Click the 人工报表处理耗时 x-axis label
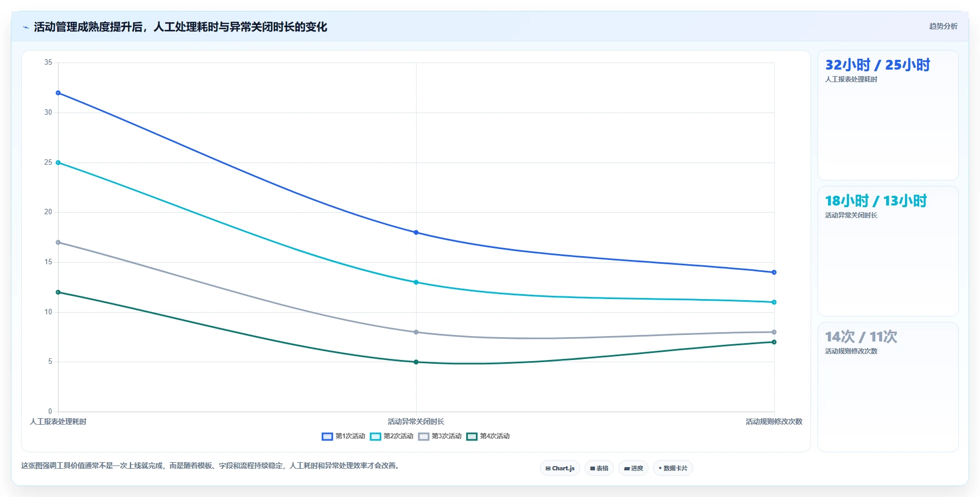Screen dimensions: 980x497 tap(58, 422)
